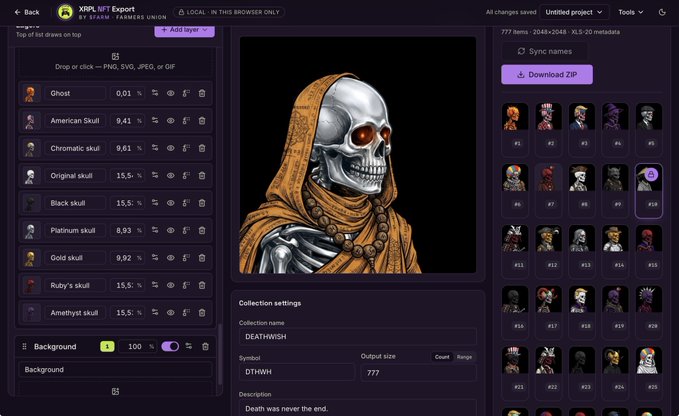
Task: Open rules icon on Black skull row
Action: point(186,203)
